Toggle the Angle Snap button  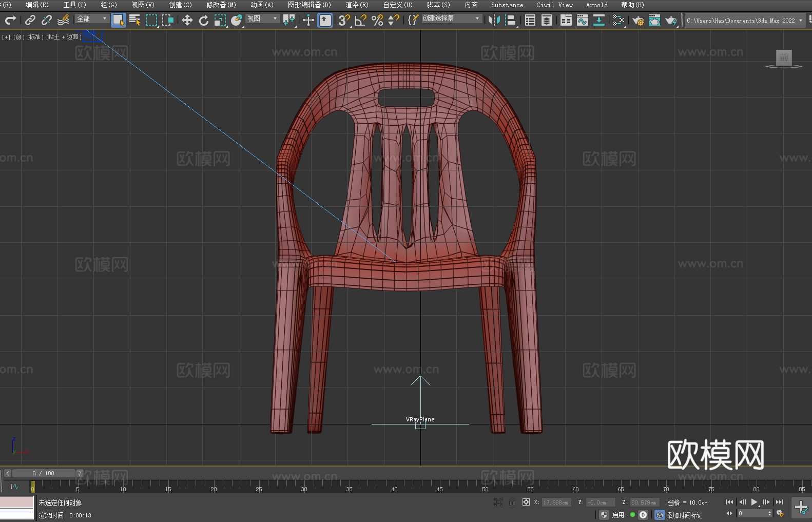point(361,20)
